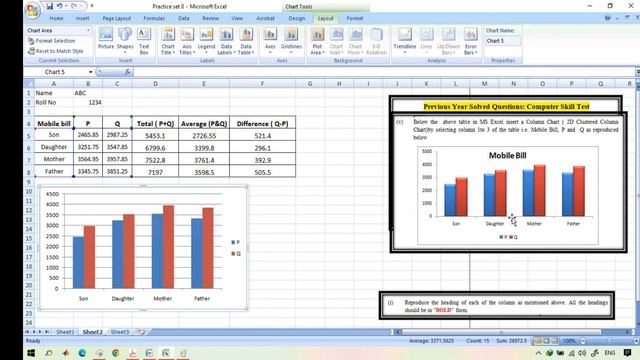Click the Insert Worksheet tab icon
The image size is (640, 360).
141,332
